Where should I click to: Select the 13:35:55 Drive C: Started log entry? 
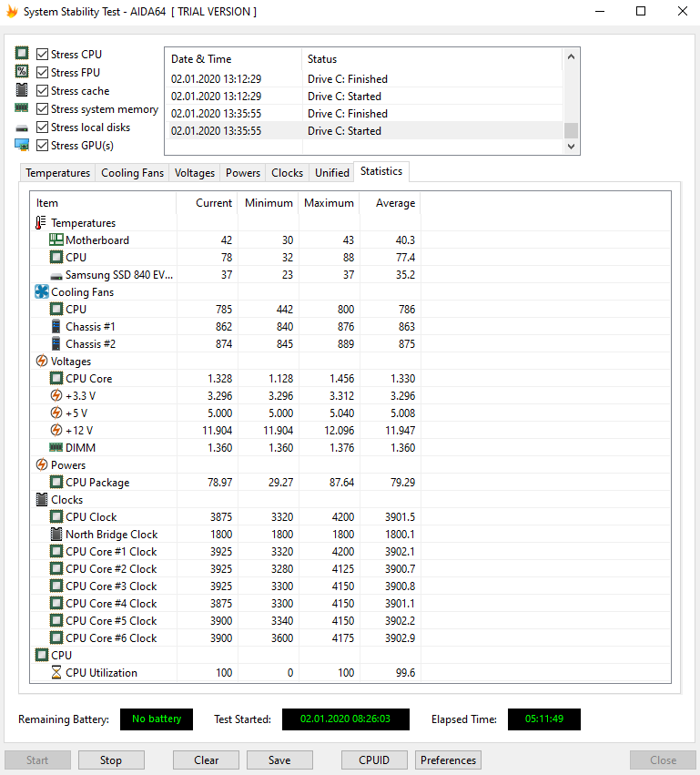point(364,131)
